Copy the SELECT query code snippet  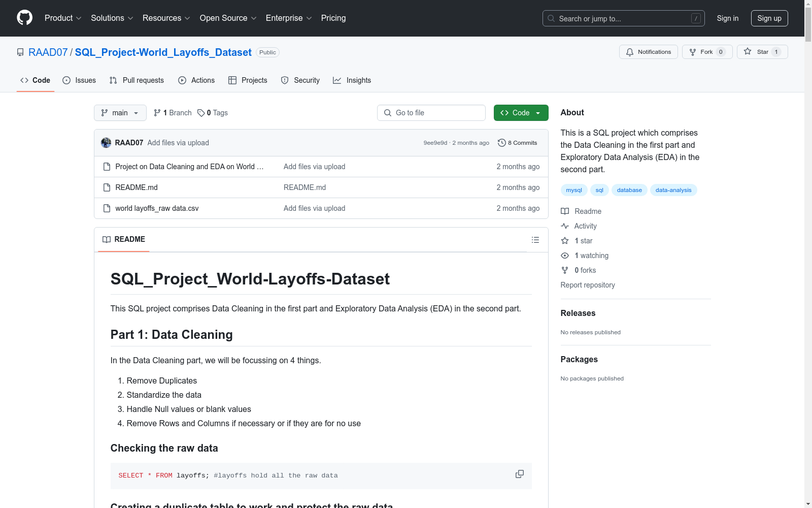[520, 474]
